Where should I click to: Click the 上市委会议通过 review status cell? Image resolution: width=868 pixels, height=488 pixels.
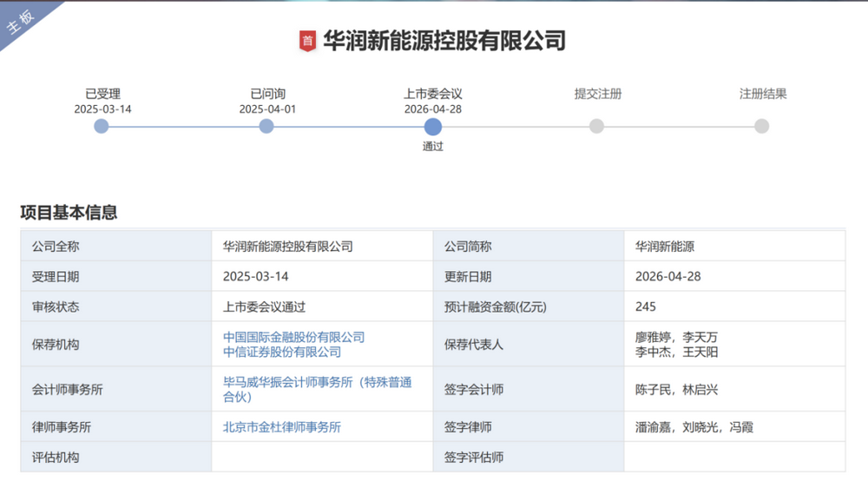pyautogui.click(x=264, y=307)
